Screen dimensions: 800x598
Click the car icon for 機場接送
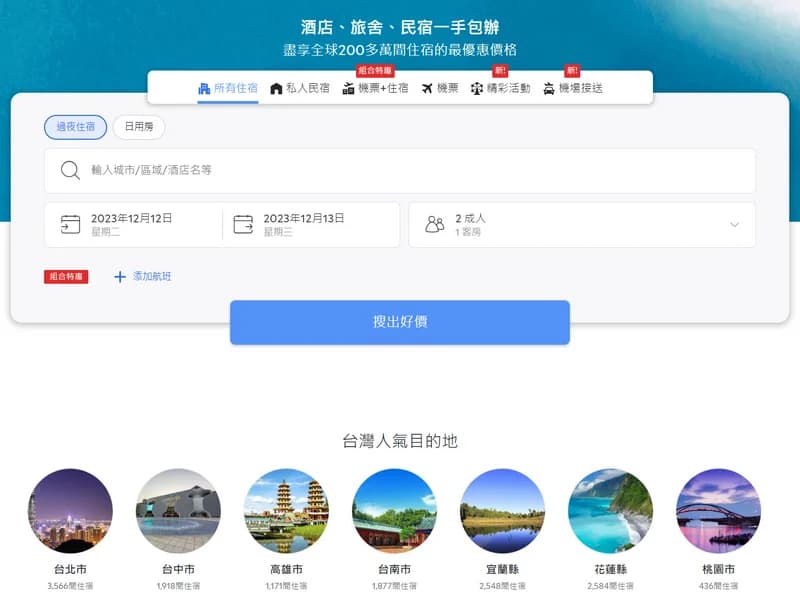click(549, 89)
